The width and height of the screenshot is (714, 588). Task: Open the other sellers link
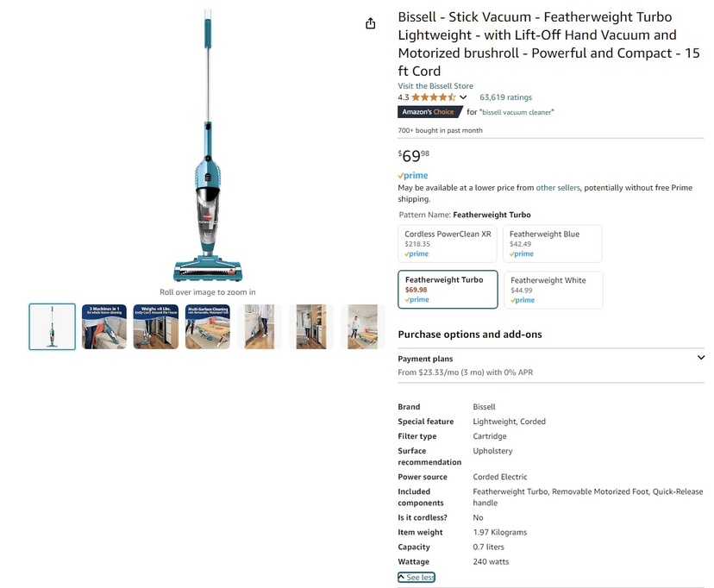pos(558,187)
